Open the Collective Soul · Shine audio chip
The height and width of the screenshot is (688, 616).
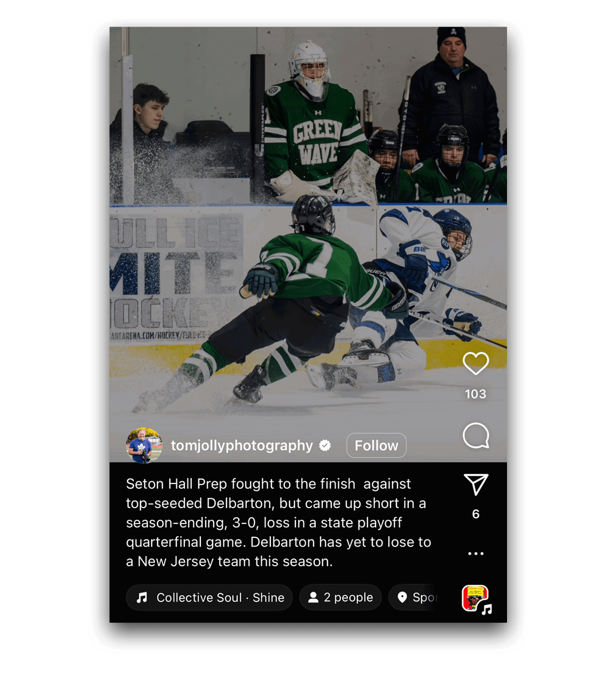point(209,597)
